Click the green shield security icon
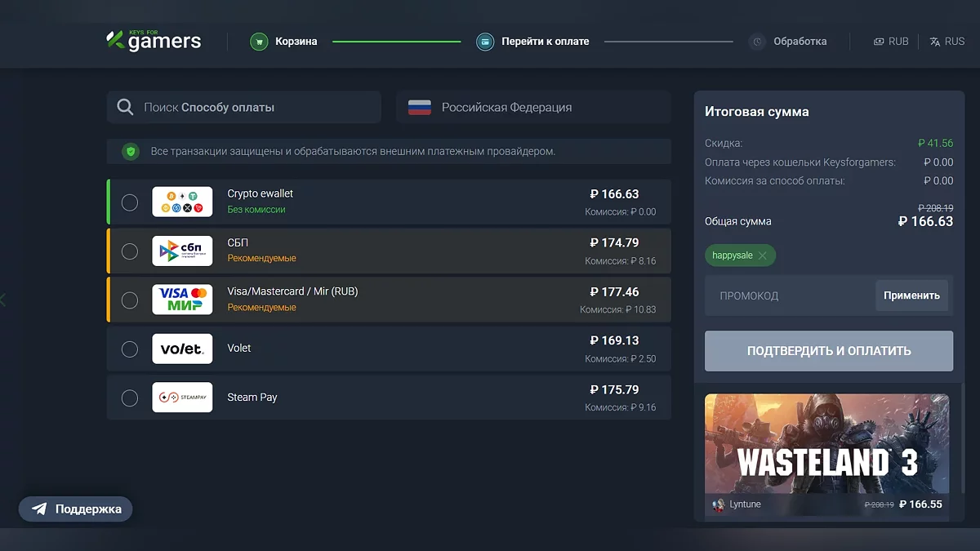The height and width of the screenshot is (551, 980). coord(130,152)
